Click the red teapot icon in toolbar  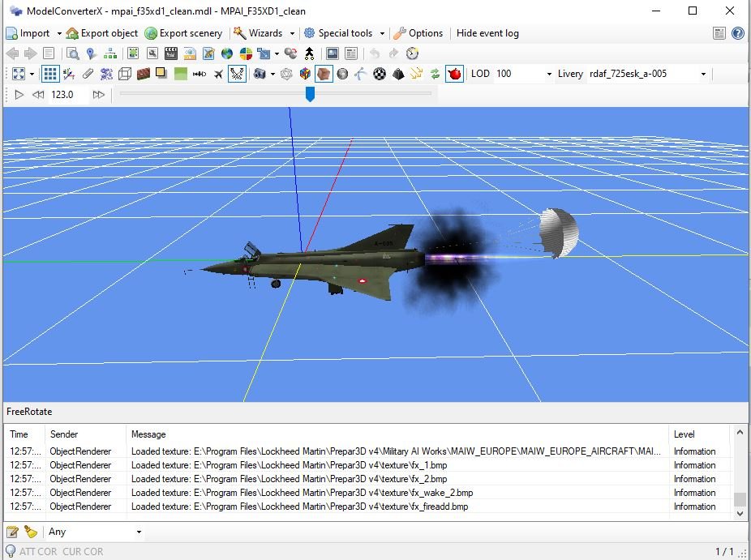(454, 74)
